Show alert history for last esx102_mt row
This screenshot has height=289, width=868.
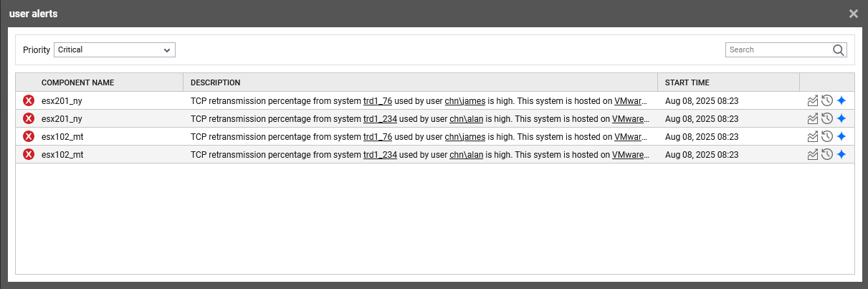[x=827, y=154]
